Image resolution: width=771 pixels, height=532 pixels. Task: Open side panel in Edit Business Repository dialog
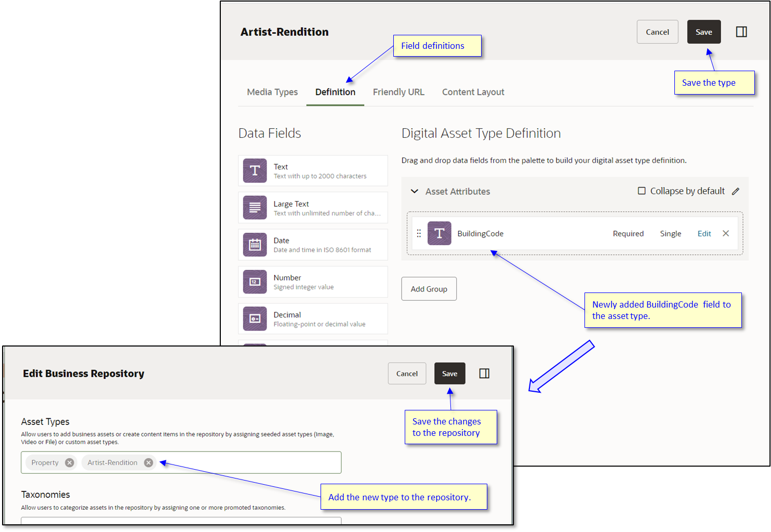(484, 373)
